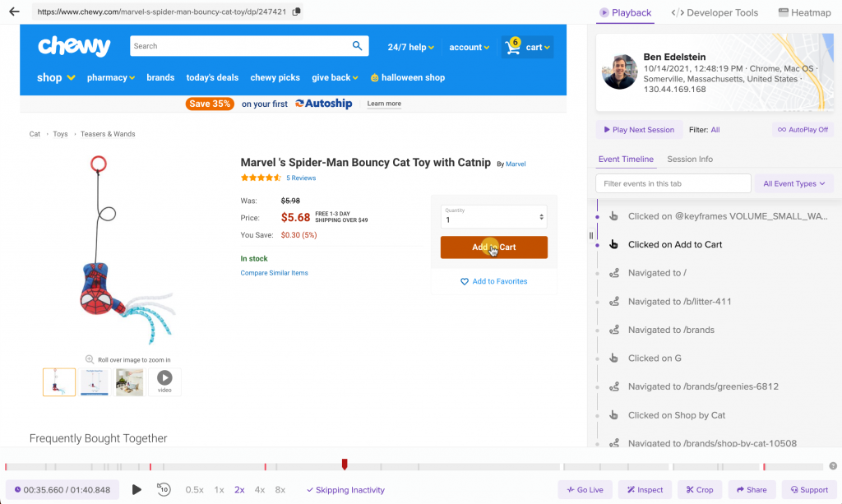Image resolution: width=842 pixels, height=504 pixels.
Task: Click the back arrow beside the URL bar
Action: click(14, 12)
